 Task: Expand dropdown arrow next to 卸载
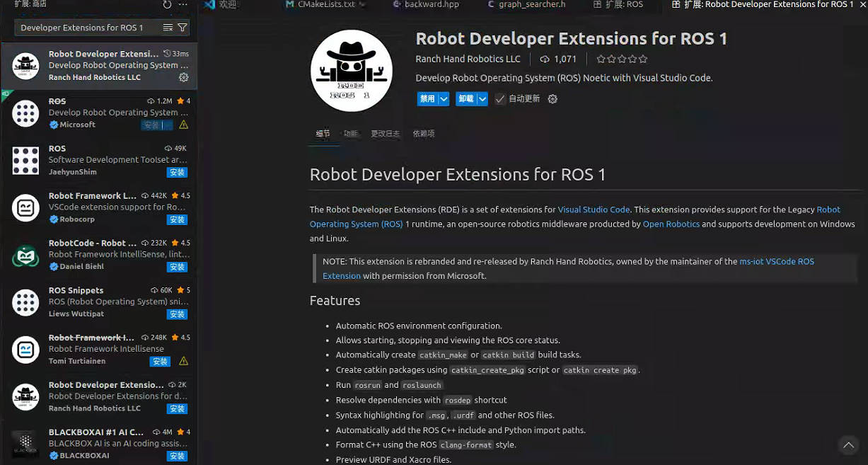click(482, 99)
